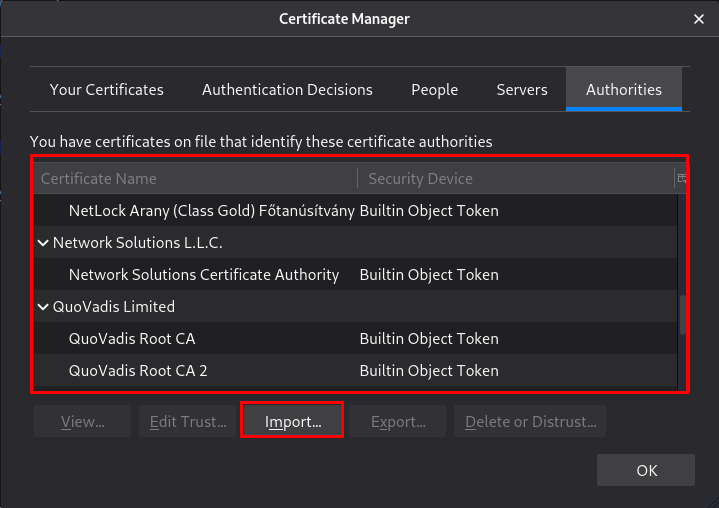Select the QuoVadis Root CA 2 certificate

[355, 370]
